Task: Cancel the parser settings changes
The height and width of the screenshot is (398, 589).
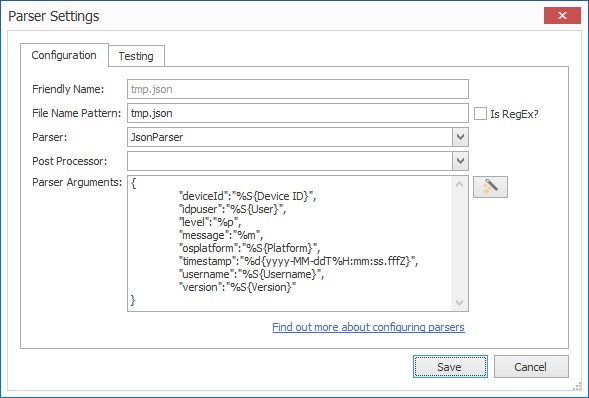Action: pyautogui.click(x=531, y=366)
